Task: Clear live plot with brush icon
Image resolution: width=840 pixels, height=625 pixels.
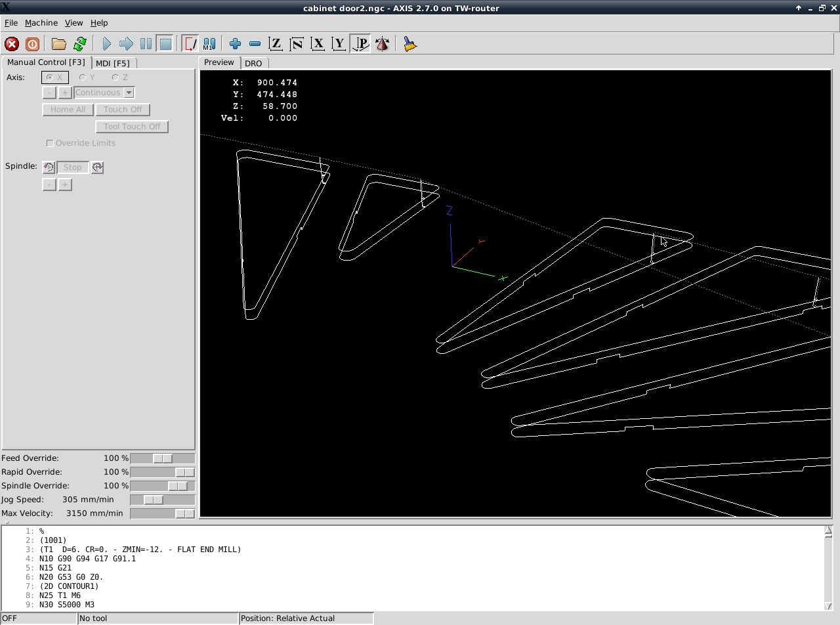Action: coord(410,44)
